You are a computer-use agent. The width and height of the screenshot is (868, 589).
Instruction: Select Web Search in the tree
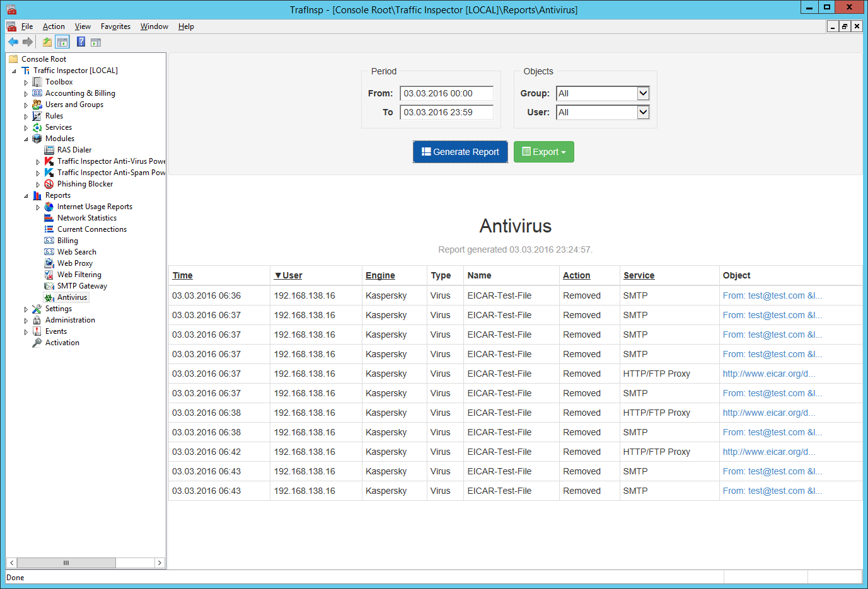77,252
